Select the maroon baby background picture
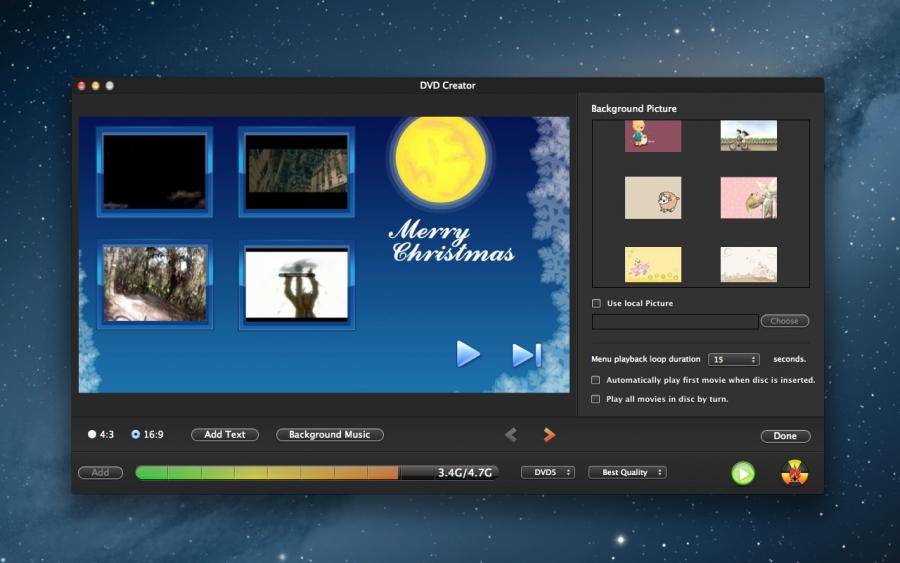This screenshot has width=900, height=563. click(x=653, y=136)
